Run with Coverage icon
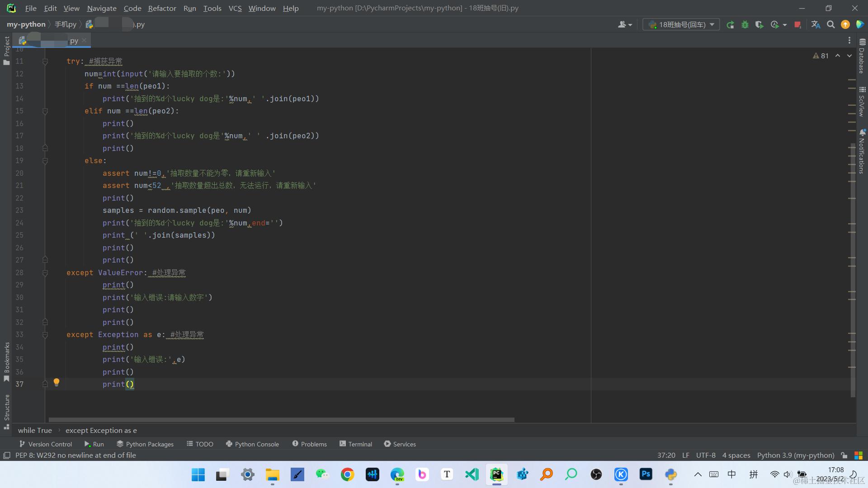 pyautogui.click(x=759, y=25)
